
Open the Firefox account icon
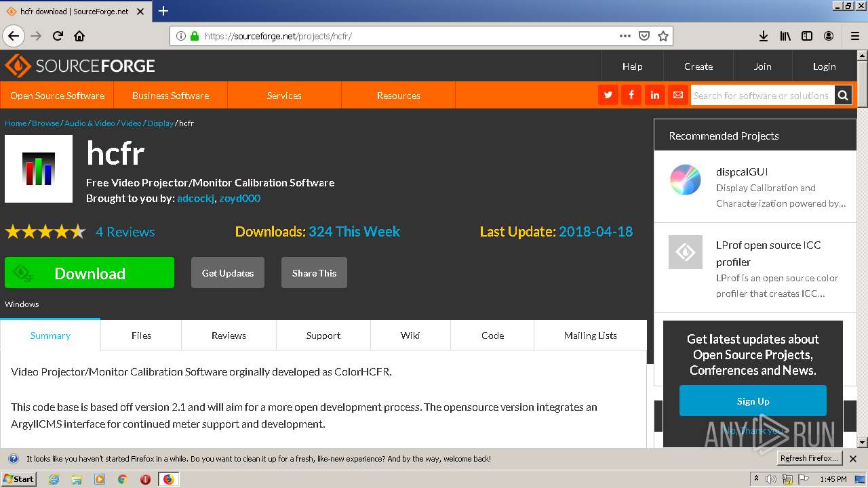[x=829, y=36]
